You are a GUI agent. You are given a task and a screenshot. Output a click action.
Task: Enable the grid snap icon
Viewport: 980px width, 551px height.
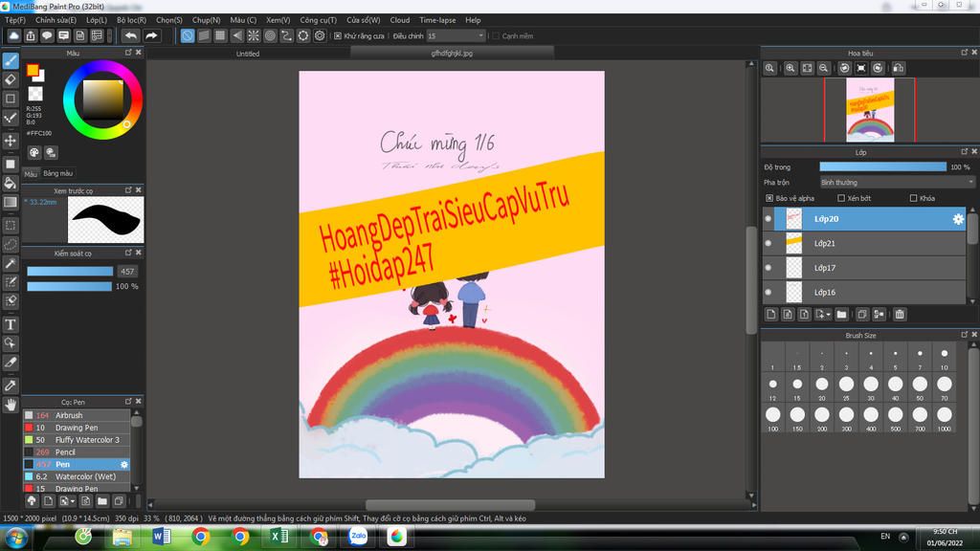click(x=220, y=35)
